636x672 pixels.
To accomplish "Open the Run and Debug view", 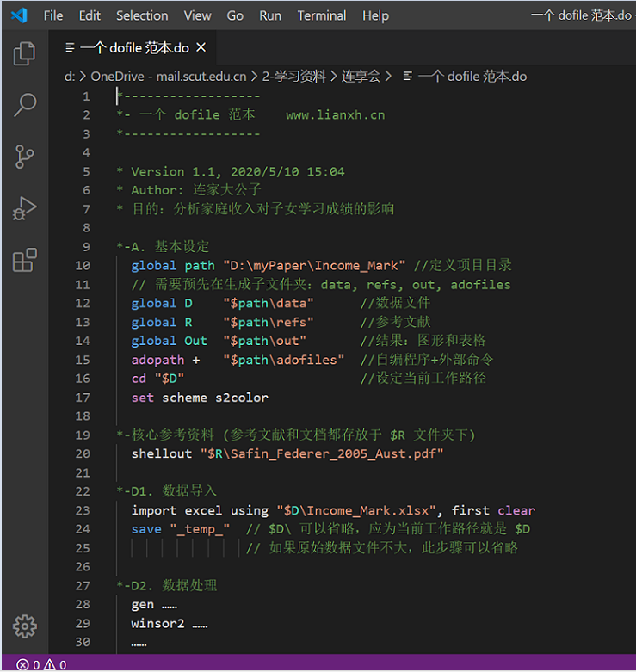I will click(x=24, y=209).
